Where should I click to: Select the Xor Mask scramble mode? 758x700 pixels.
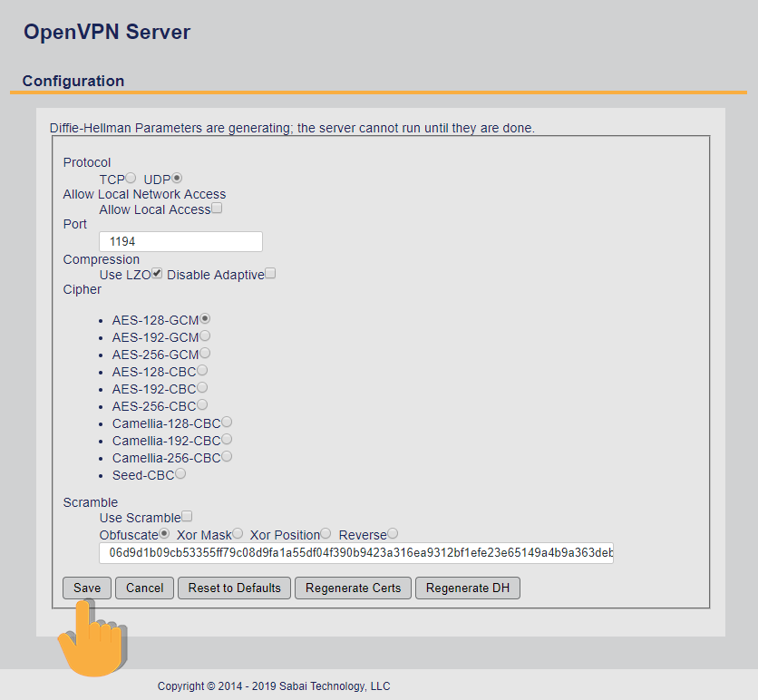coord(238,534)
